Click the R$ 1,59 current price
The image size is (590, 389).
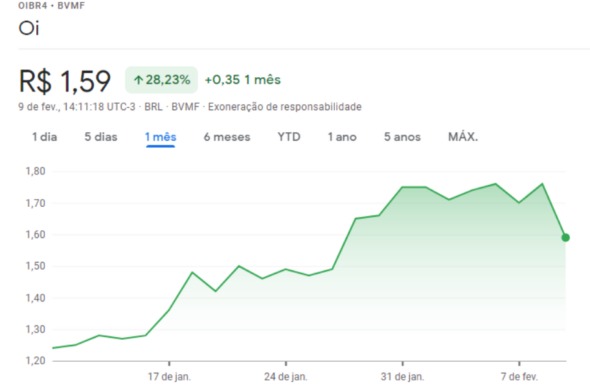tap(64, 81)
